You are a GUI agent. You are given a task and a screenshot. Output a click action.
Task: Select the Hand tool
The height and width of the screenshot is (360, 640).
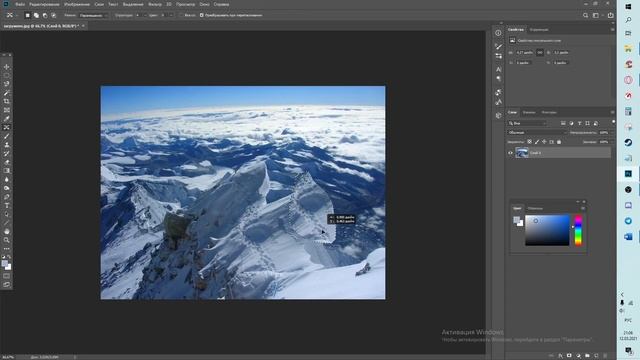(x=7, y=231)
